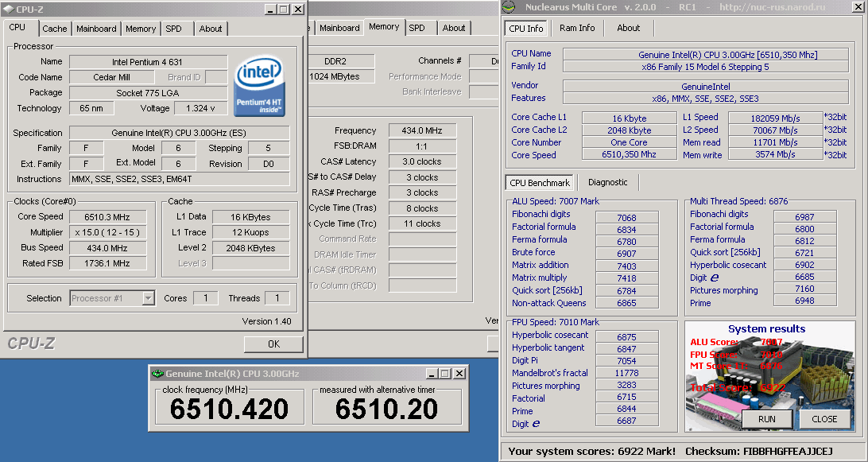Click the L1 Speed value '182059 Mb/s'
Viewport: 868px width, 462px height.
point(776,118)
